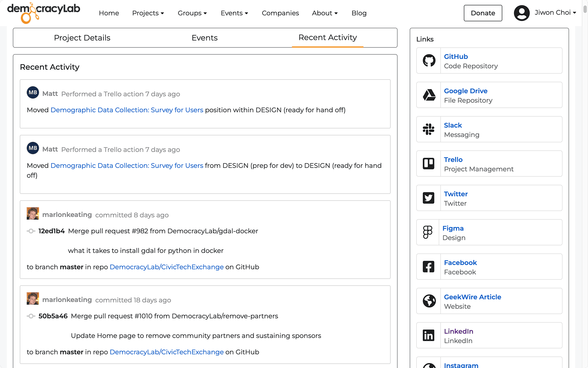Image resolution: width=588 pixels, height=368 pixels.
Task: Switch to the Events tab
Action: point(204,38)
